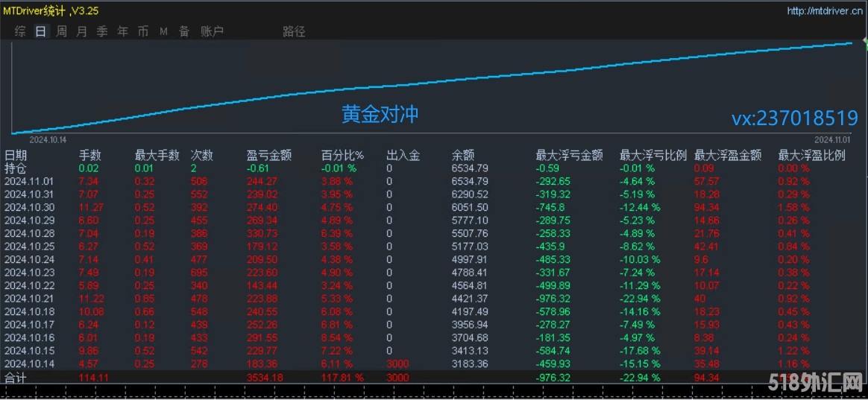Switch to the 月 monthly tab
Image resolution: width=868 pixels, height=400 pixels.
pyautogui.click(x=81, y=31)
